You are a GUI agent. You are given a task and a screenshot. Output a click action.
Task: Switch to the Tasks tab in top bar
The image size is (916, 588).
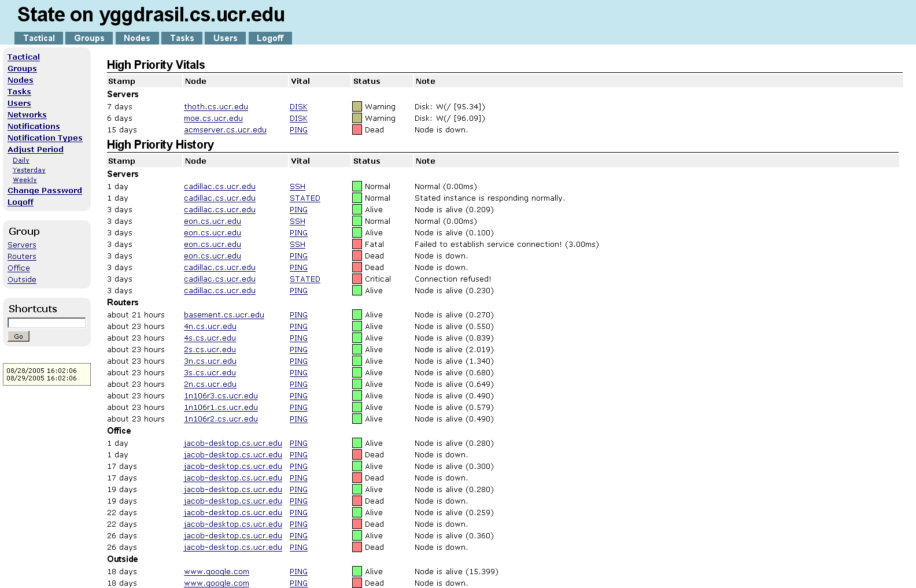182,38
